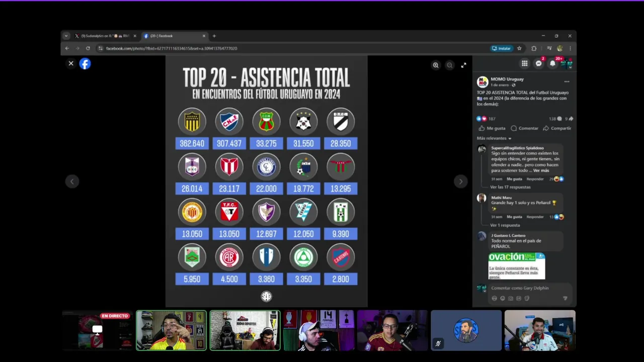Open Facebook notifications bell
Screen dimensions: 644x362
pyautogui.click(x=552, y=63)
